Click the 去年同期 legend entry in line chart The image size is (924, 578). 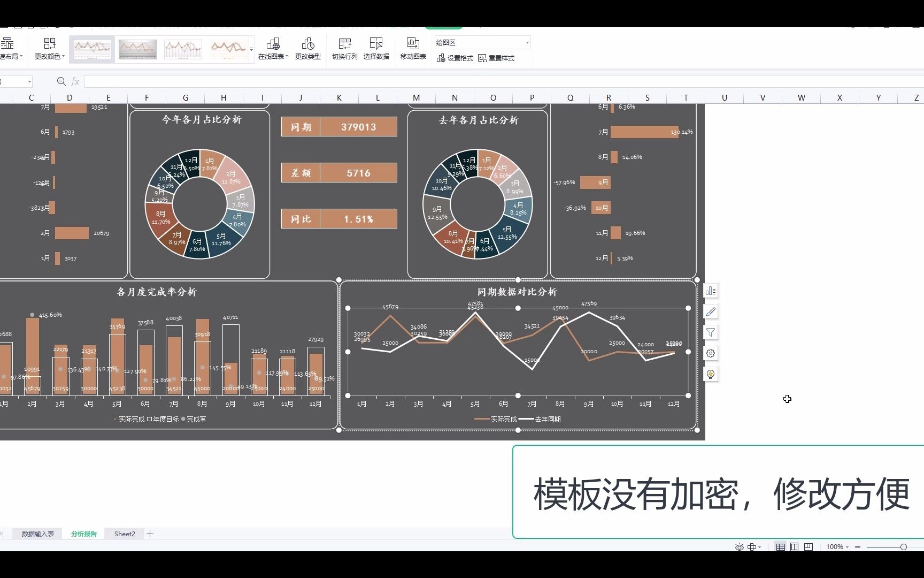point(540,419)
